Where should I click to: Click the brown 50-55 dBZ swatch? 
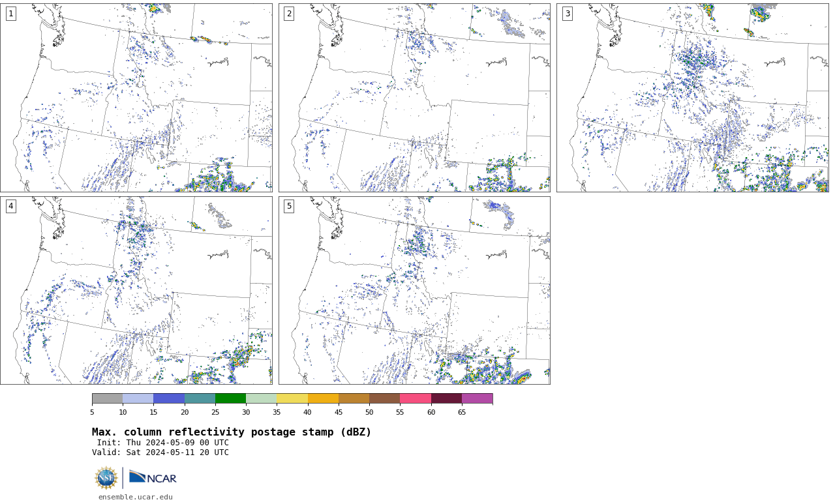385,398
